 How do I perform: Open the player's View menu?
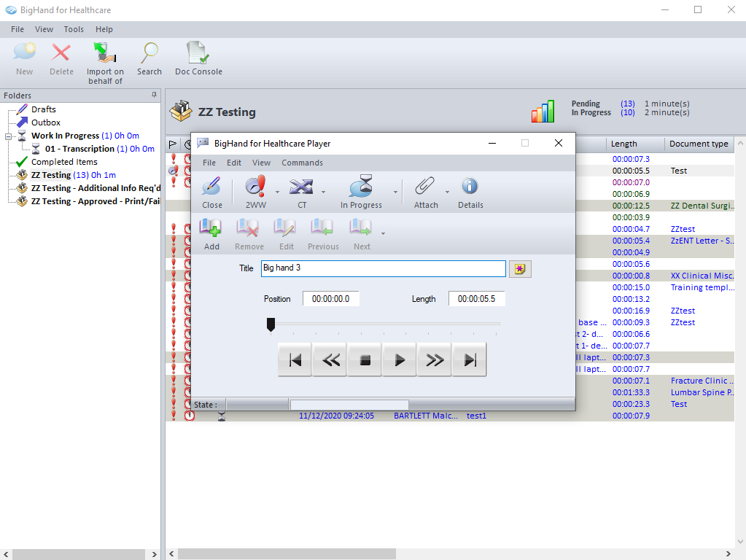[261, 163]
